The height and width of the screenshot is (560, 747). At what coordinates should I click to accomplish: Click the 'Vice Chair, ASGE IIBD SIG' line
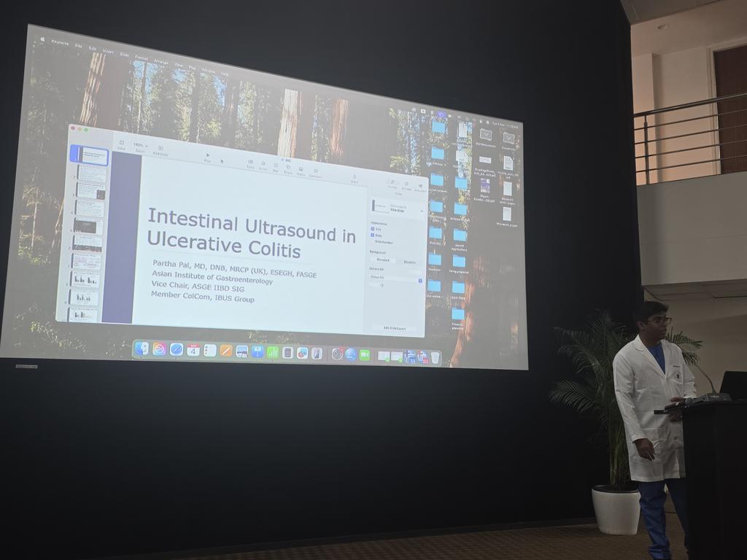tap(198, 286)
